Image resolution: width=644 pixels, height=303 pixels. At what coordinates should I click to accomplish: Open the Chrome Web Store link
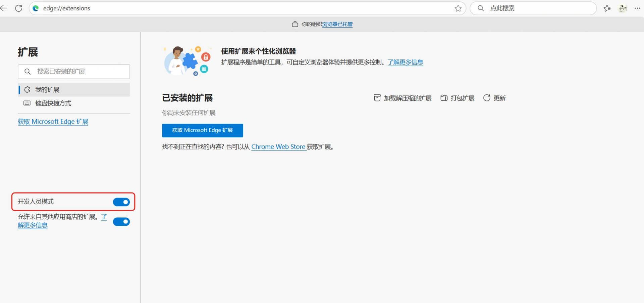(278, 147)
